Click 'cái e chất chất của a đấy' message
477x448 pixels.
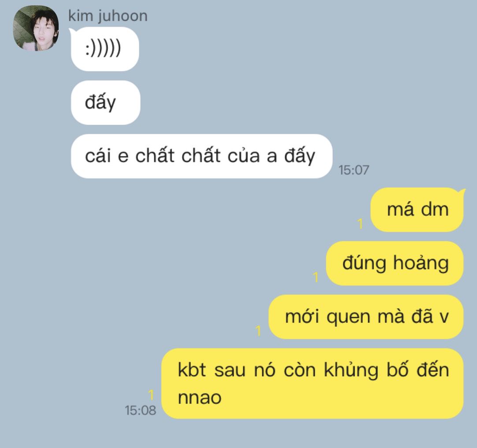201,156
